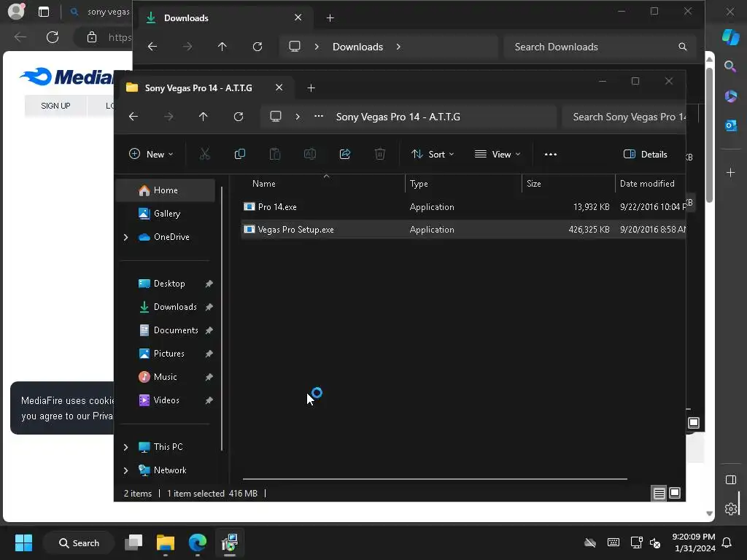747x560 pixels.
Task: Click the SIGN UP button on MediaFire
Action: pyautogui.click(x=55, y=106)
